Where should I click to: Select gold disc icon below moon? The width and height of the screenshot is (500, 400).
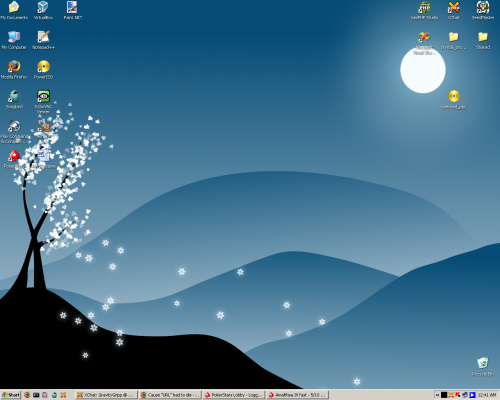(453, 99)
